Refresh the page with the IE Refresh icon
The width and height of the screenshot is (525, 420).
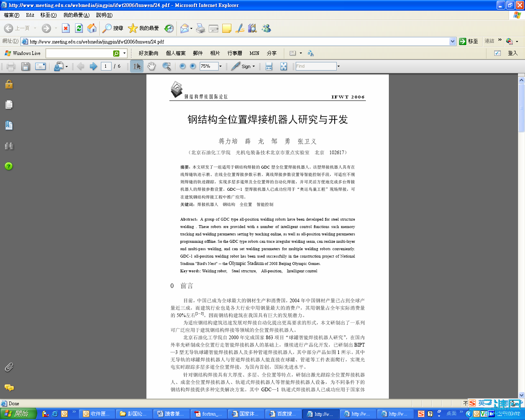[x=79, y=28]
